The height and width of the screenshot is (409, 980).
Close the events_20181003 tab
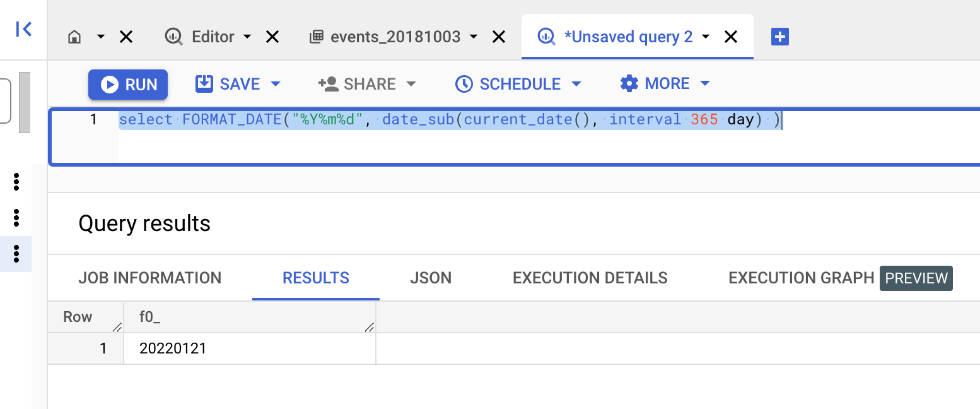[x=498, y=37]
